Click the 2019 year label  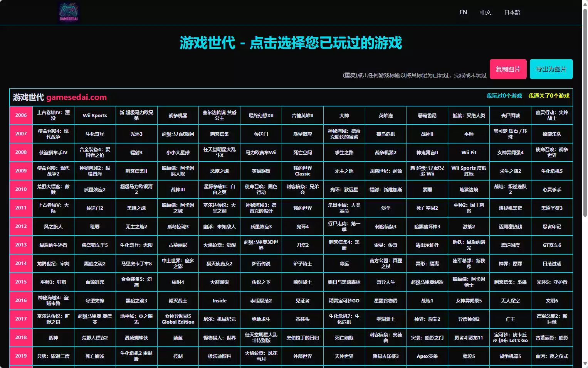21,356
